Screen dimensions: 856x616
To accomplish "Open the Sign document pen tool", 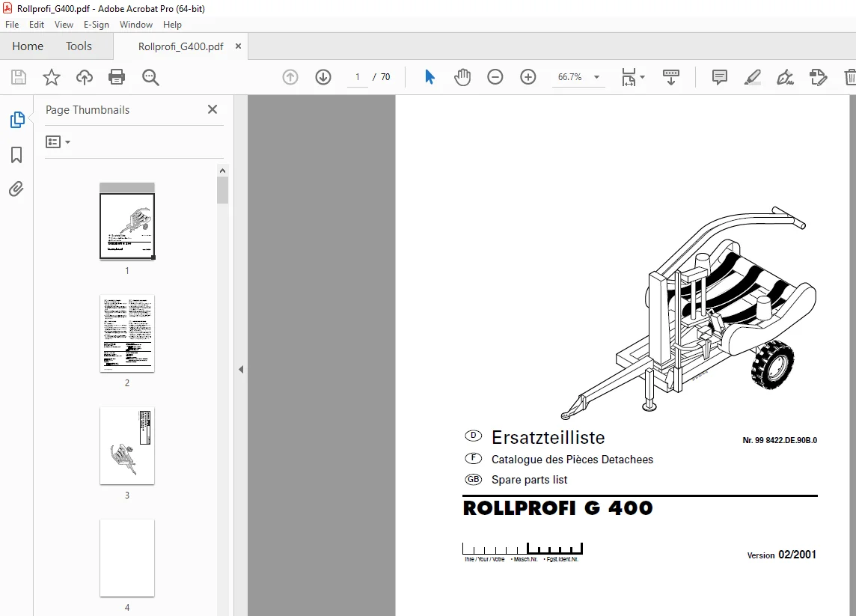I will pyautogui.click(x=785, y=77).
